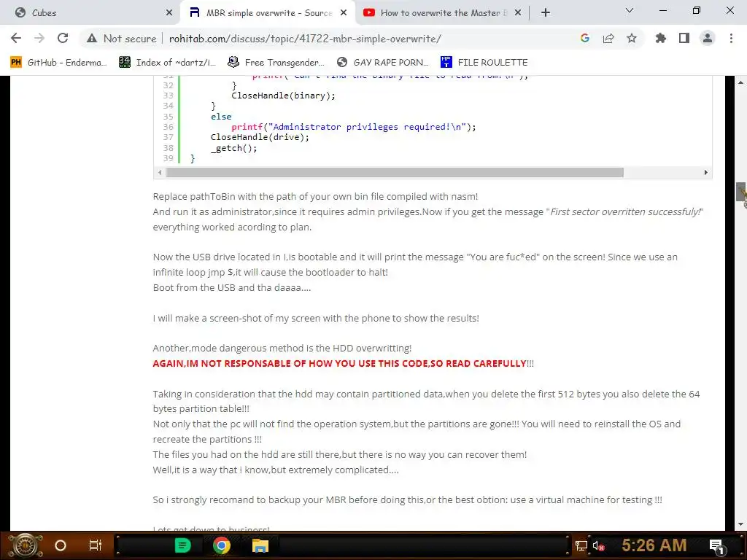The width and height of the screenshot is (747, 560).
Task: Open a new browser tab
Action: [x=546, y=13]
